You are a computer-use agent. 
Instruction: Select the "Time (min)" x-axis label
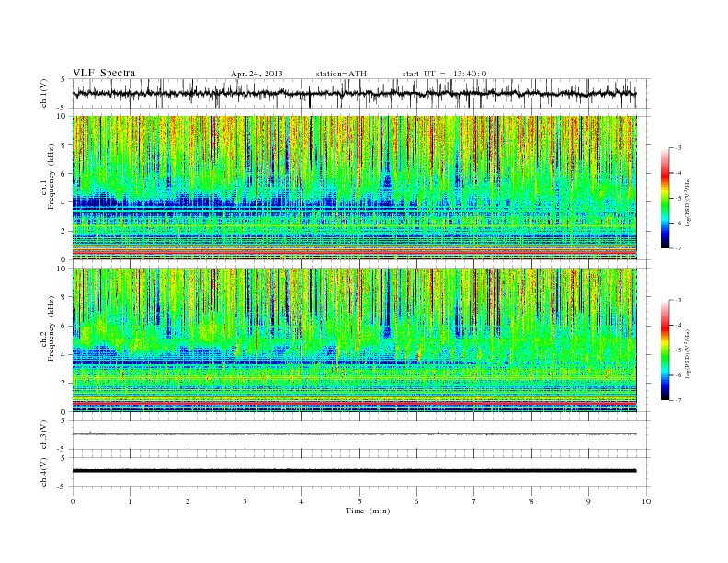pos(368,511)
